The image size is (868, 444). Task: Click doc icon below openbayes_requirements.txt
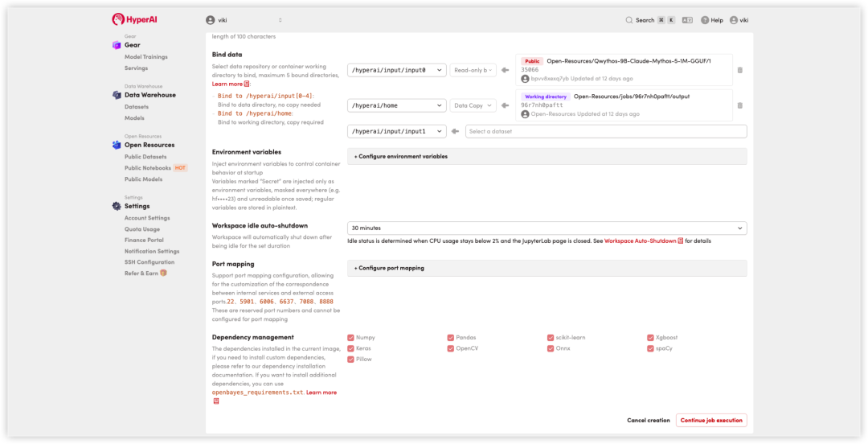(216, 401)
